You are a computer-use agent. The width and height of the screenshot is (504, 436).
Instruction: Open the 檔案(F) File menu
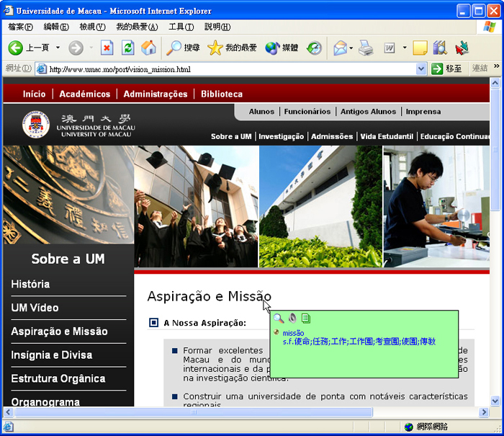(20, 27)
